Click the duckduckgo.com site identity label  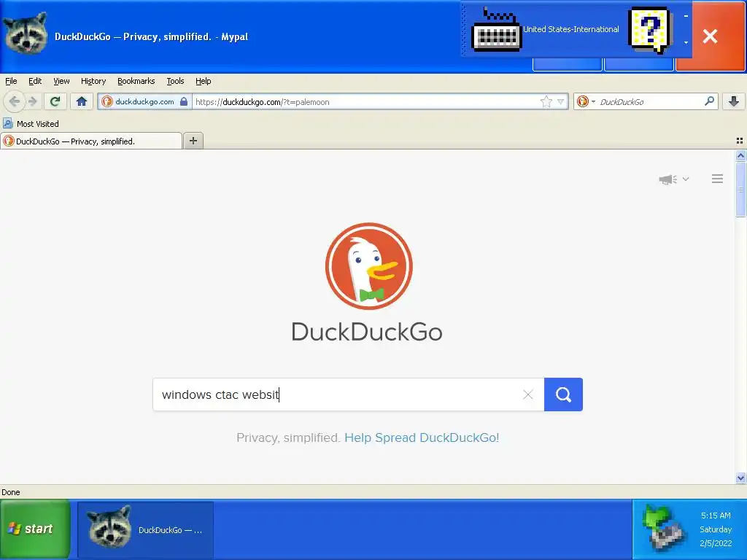click(x=145, y=101)
